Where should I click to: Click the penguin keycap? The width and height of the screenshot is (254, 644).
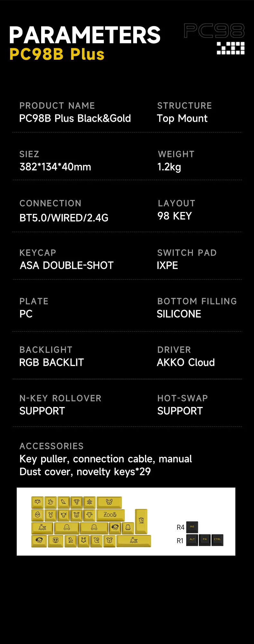coord(71,541)
